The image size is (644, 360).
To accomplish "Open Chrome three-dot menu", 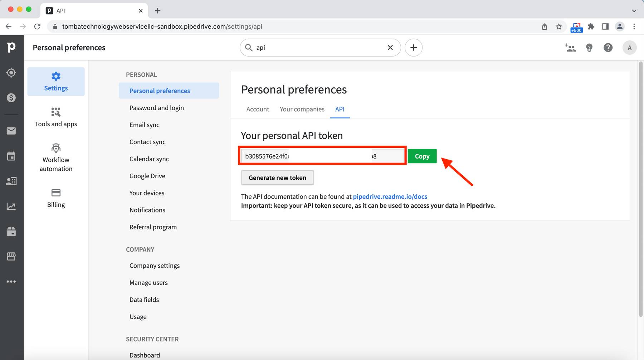I will [634, 26].
